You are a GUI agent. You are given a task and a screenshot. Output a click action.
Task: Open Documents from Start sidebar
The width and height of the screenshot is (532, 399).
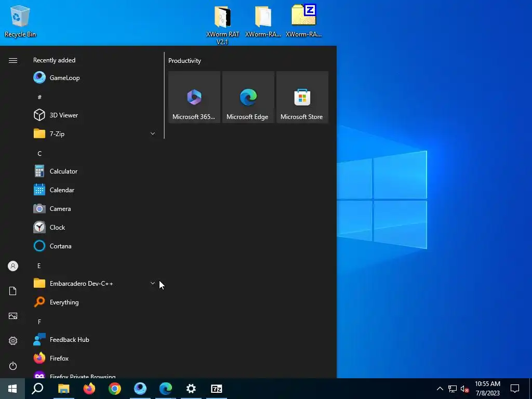click(x=13, y=291)
